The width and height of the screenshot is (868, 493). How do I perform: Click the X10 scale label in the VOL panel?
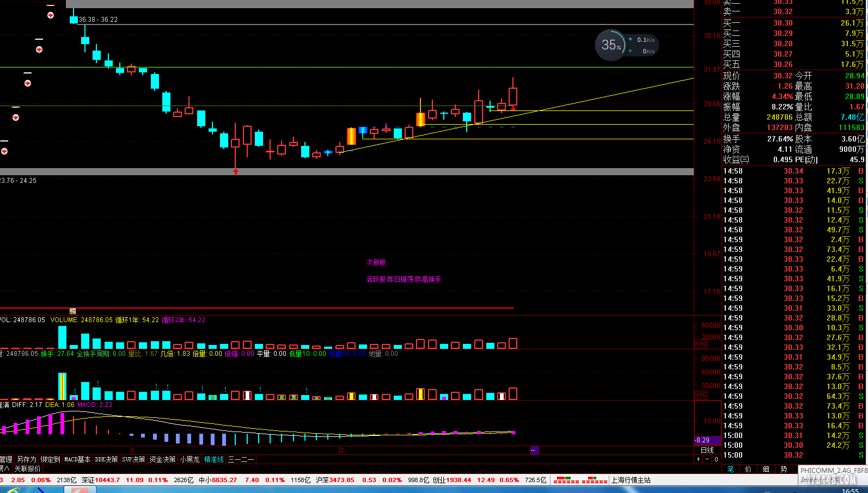tap(701, 344)
